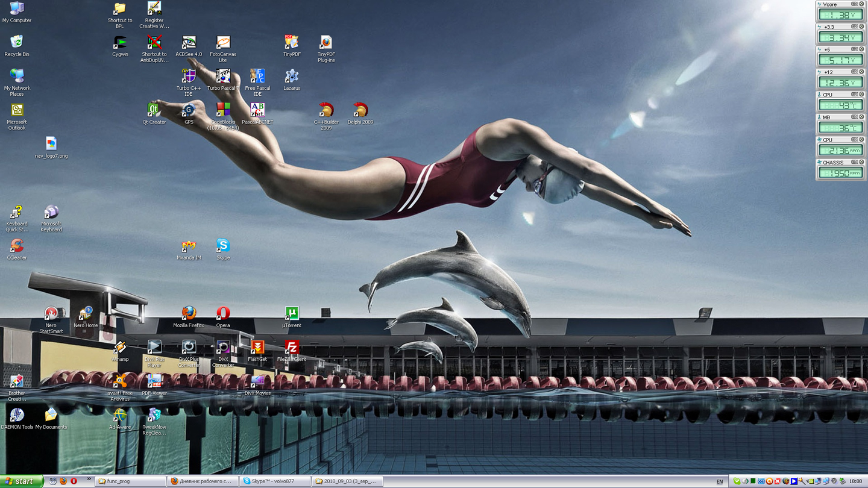Open the Opera icon in Quick Launch
868x488 pixels.
click(x=74, y=481)
